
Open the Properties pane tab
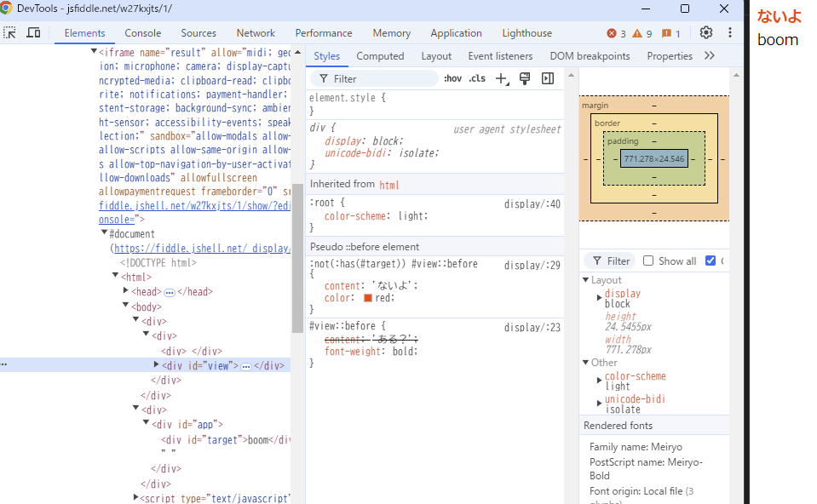670,55
